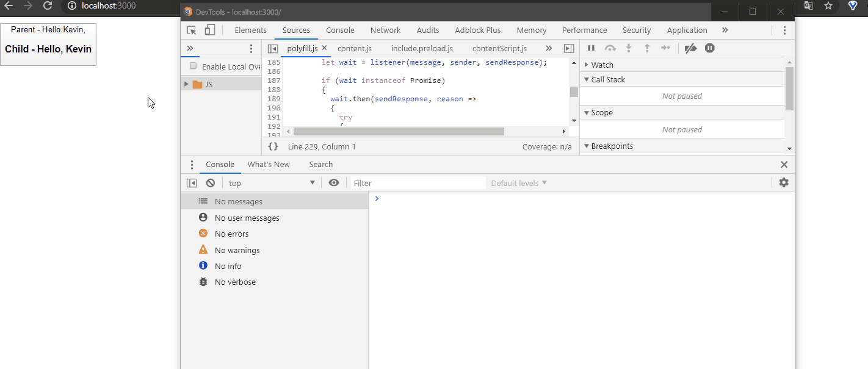Step into next function call icon
The width and height of the screenshot is (868, 369).
[x=629, y=48]
